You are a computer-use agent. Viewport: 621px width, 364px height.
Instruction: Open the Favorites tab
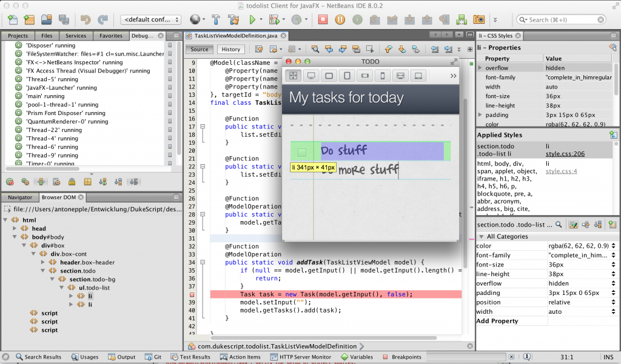[111, 36]
